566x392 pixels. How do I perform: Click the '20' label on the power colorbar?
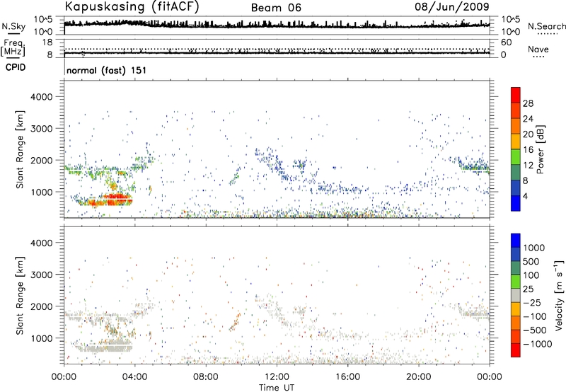tap(528, 134)
